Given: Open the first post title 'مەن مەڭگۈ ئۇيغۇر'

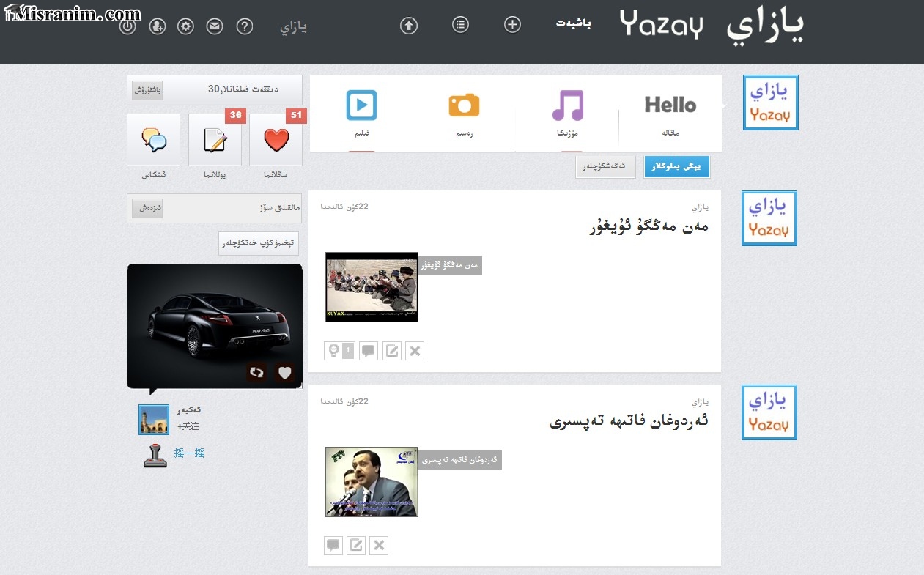Looking at the screenshot, I should click(x=648, y=227).
